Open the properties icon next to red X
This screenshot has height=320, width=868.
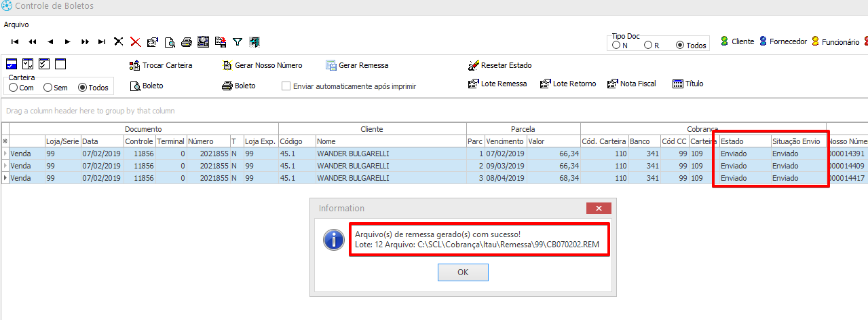153,42
